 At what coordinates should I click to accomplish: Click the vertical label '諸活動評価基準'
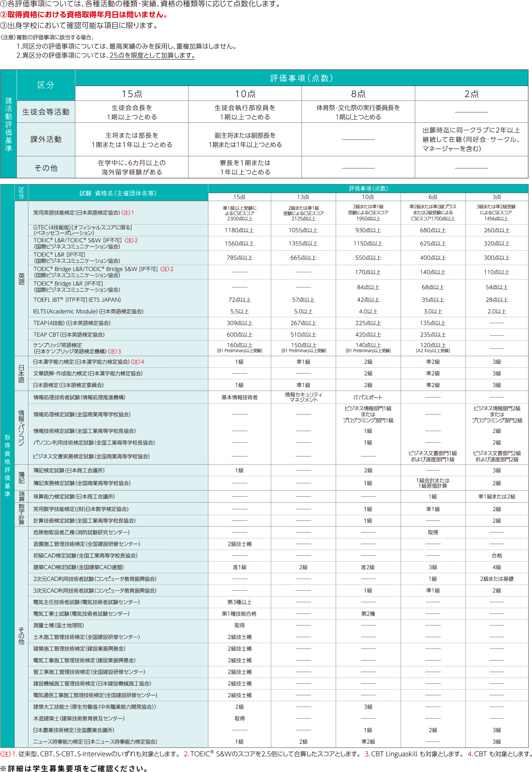[8, 124]
